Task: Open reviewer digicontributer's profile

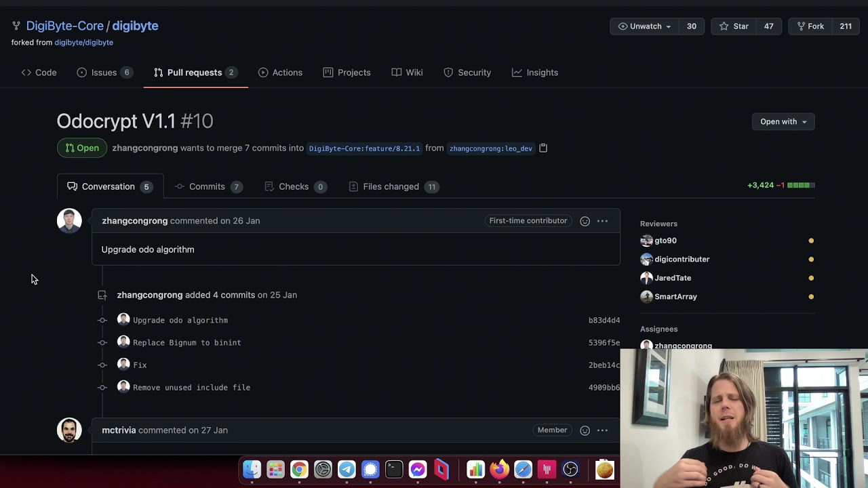Action: pyautogui.click(x=682, y=259)
